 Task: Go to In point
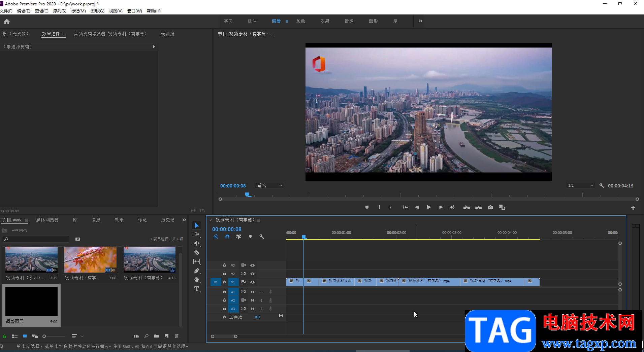406,207
